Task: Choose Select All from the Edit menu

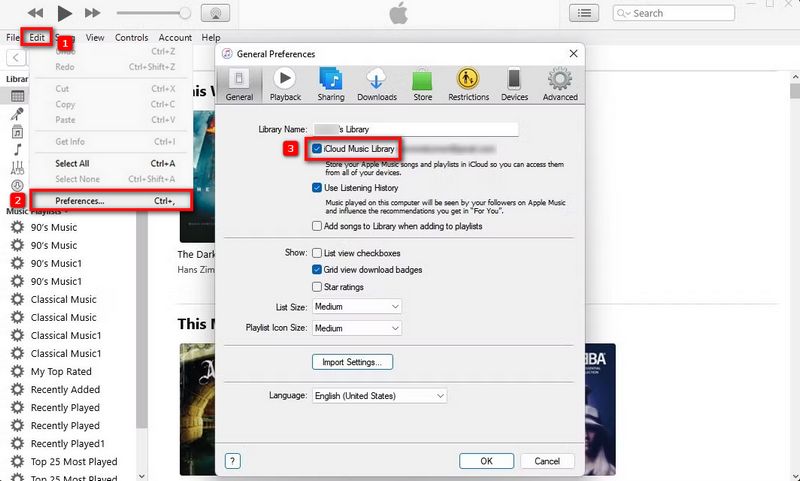Action: click(x=111, y=163)
